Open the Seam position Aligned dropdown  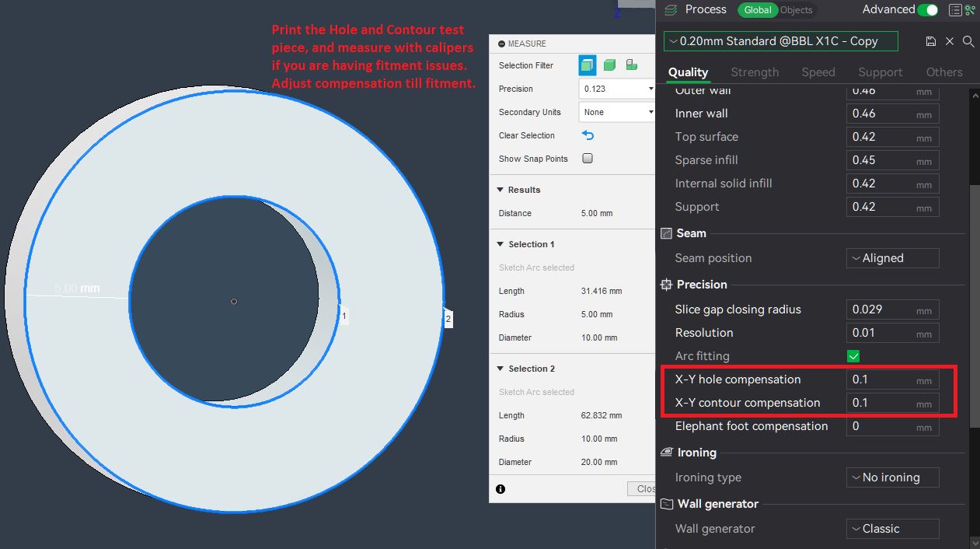click(x=892, y=258)
